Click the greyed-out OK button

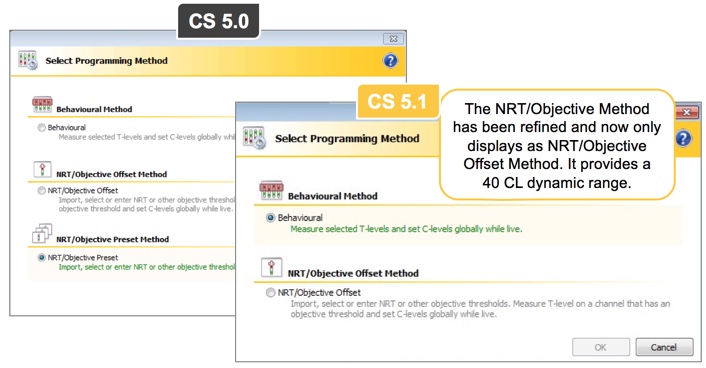tap(601, 347)
